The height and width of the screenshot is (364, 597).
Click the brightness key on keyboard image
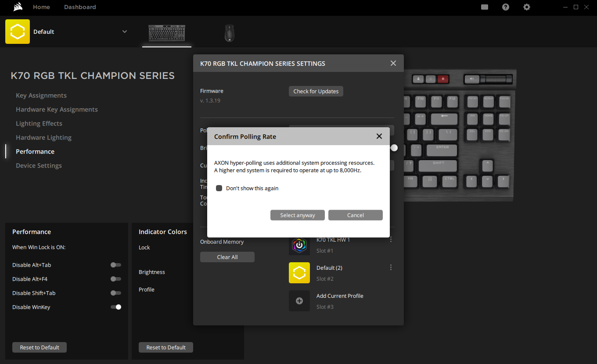[x=430, y=79]
